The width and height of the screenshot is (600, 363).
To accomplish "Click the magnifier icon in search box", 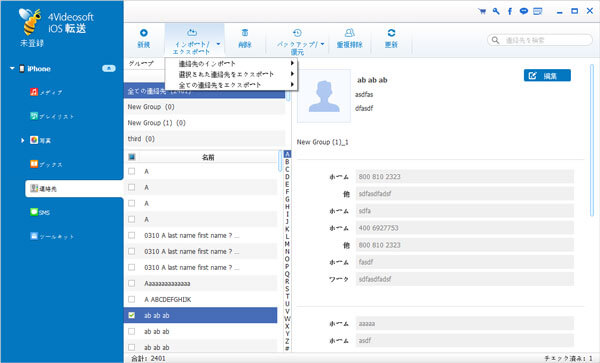I will pos(496,40).
